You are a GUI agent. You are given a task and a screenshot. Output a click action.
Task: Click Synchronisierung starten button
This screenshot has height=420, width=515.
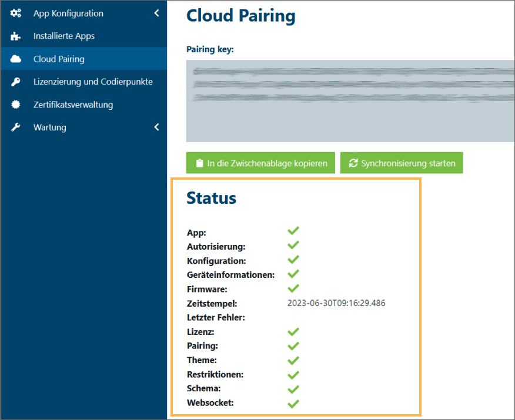tap(402, 163)
